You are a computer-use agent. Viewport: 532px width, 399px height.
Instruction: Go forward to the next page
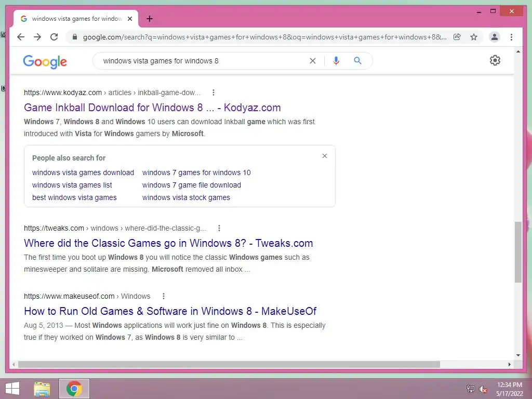(x=37, y=37)
